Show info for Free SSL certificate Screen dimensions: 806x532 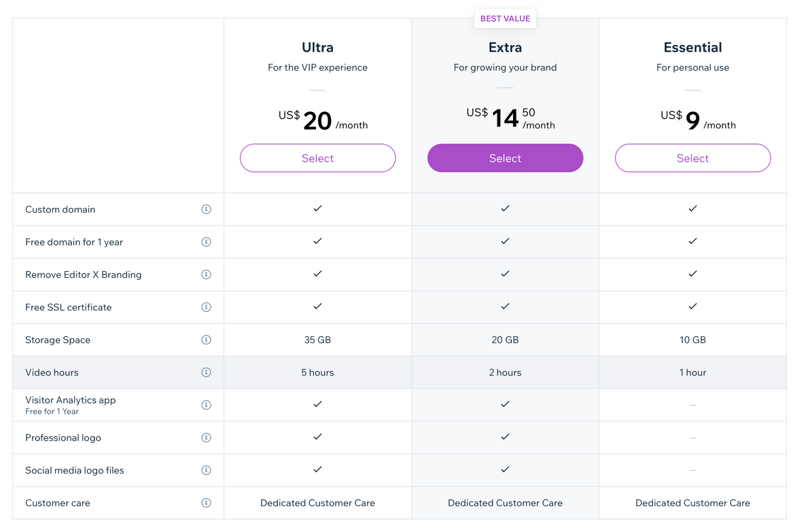(206, 307)
